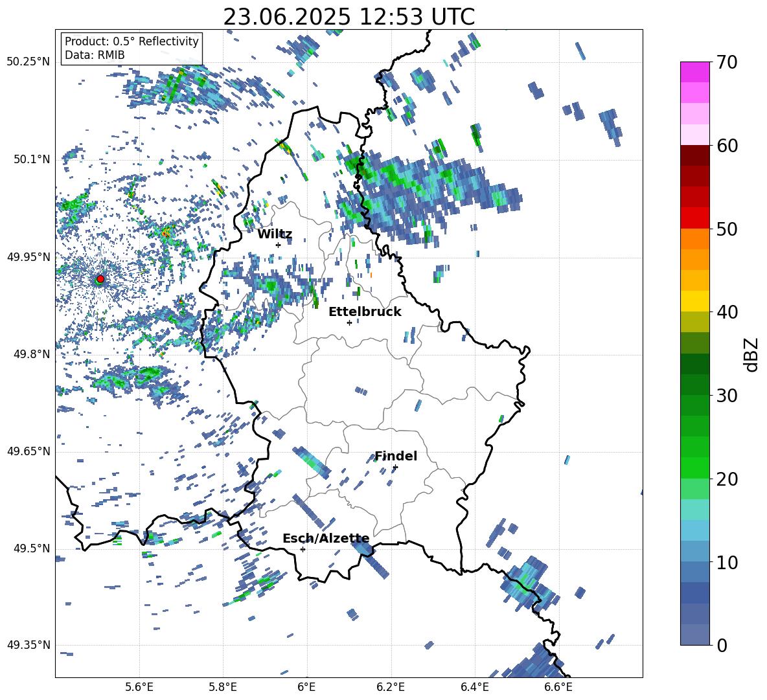Click the Ettelbruck city label

[365, 312]
